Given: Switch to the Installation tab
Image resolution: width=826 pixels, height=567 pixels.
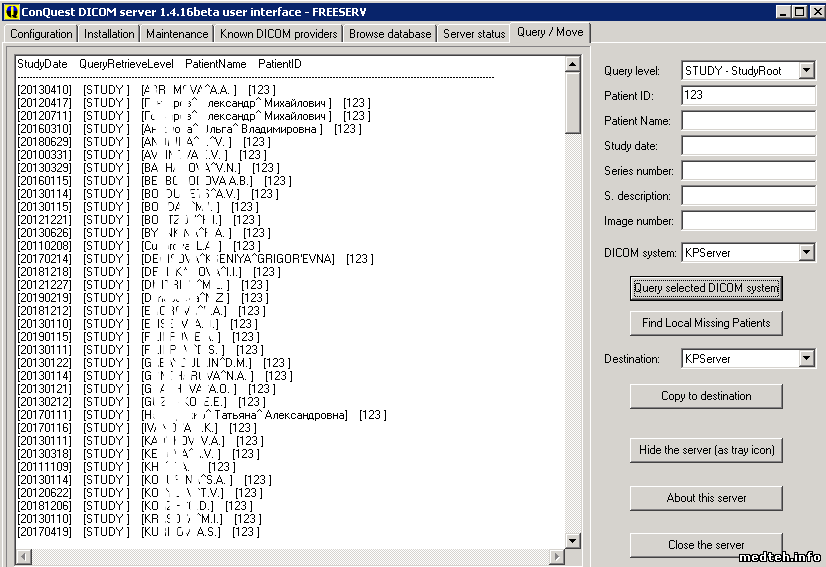Looking at the screenshot, I should 110,33.
